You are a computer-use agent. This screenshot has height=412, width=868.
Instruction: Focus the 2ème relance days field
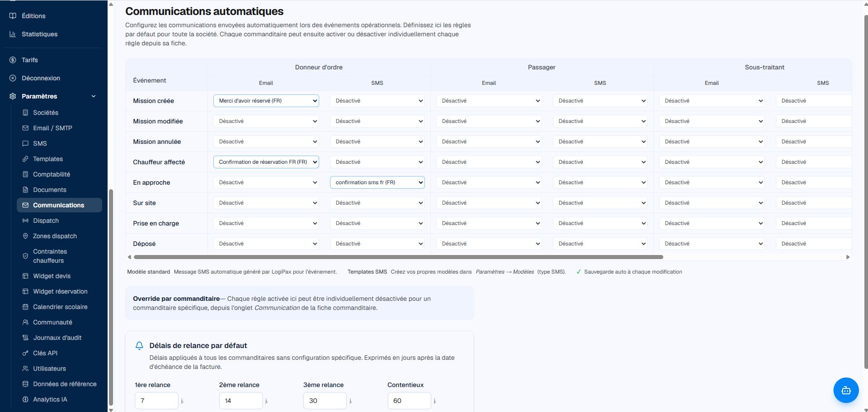(241, 401)
